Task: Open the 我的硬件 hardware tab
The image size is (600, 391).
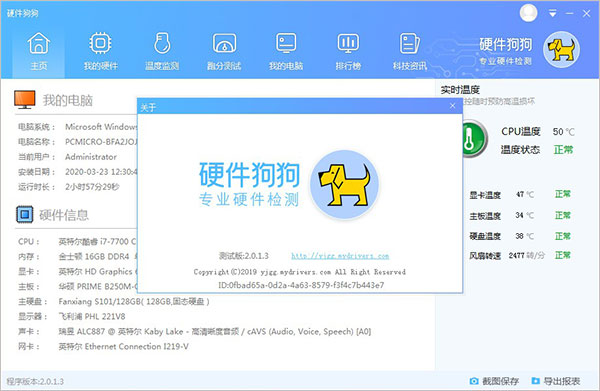Action: (100, 52)
